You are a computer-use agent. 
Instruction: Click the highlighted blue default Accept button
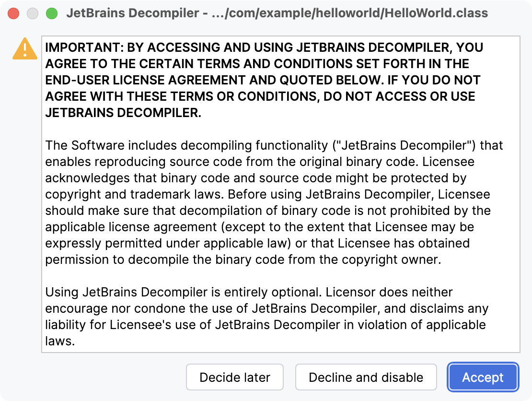point(482,377)
